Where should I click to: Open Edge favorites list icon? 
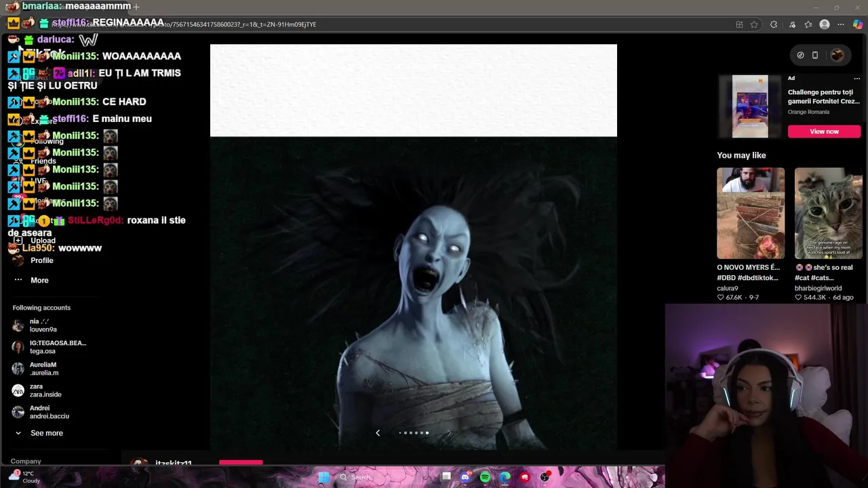(x=808, y=24)
